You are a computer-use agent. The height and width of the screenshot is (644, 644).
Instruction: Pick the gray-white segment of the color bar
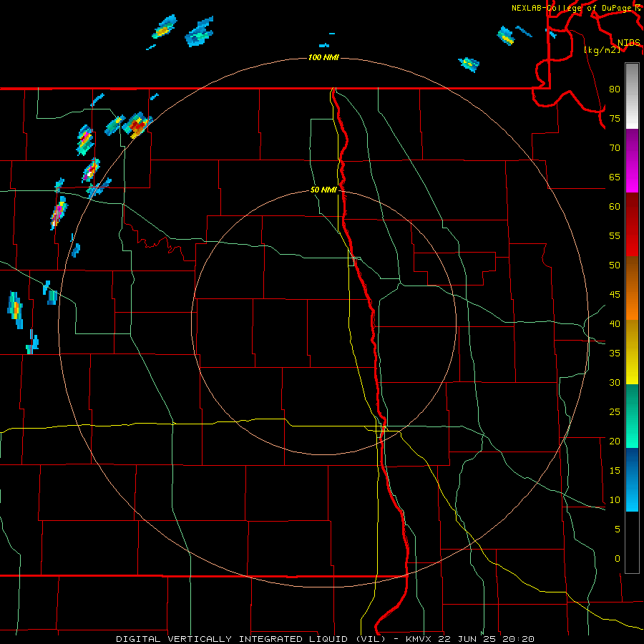click(632, 96)
